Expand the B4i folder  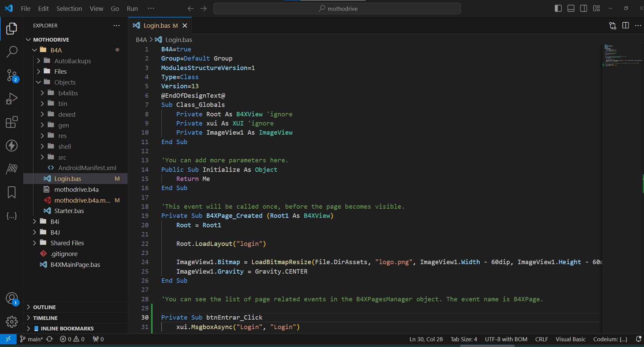[x=76, y=222]
